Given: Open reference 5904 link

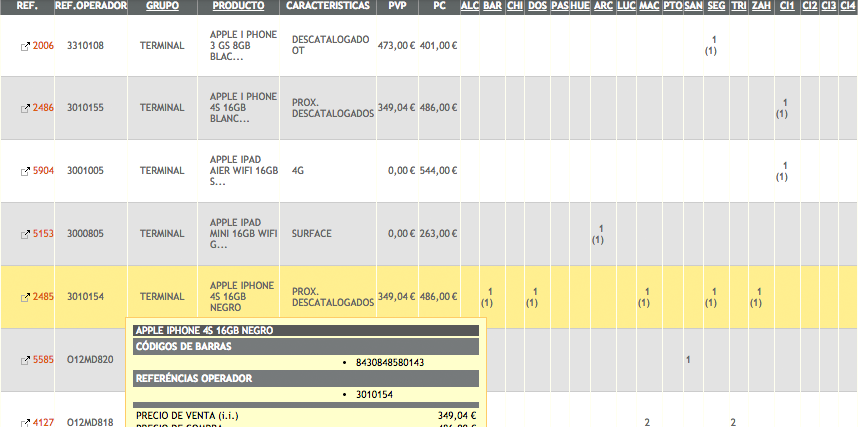Looking at the screenshot, I should (x=43, y=171).
